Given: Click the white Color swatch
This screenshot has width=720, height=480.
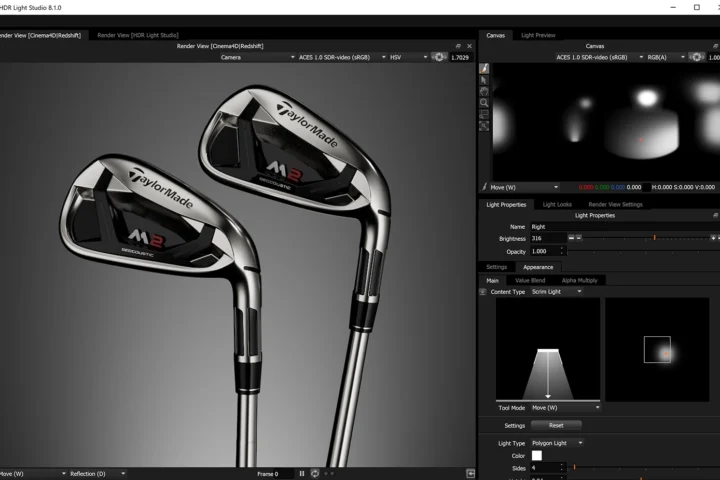Looking at the screenshot, I should tap(536, 456).
